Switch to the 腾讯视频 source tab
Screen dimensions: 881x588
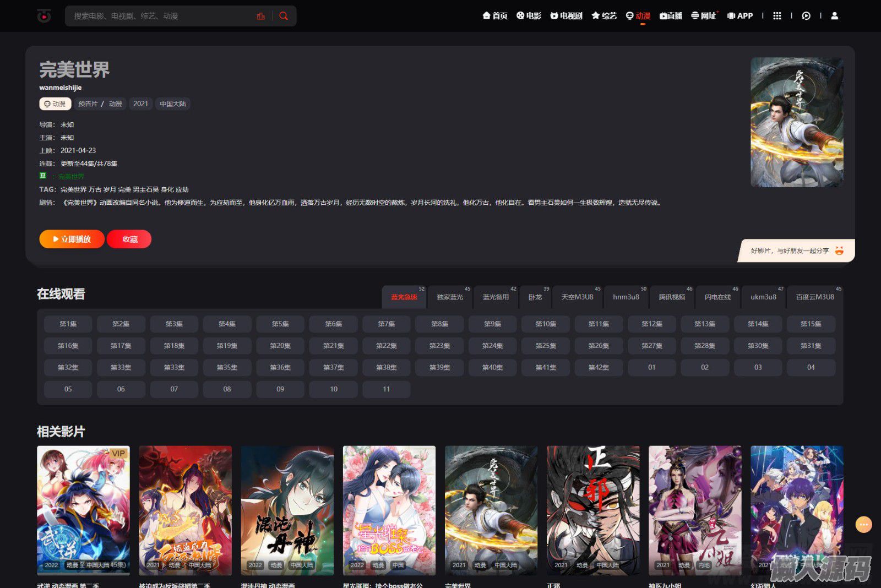point(672,297)
